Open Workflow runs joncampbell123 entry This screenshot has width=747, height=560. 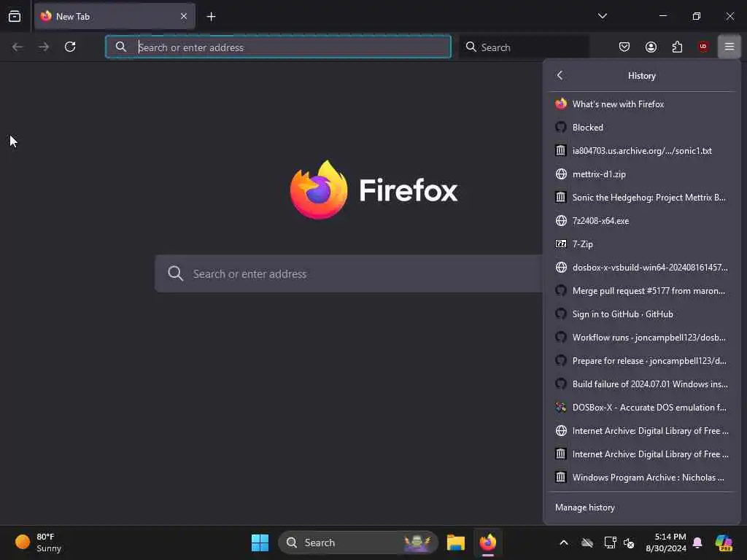tap(642, 337)
